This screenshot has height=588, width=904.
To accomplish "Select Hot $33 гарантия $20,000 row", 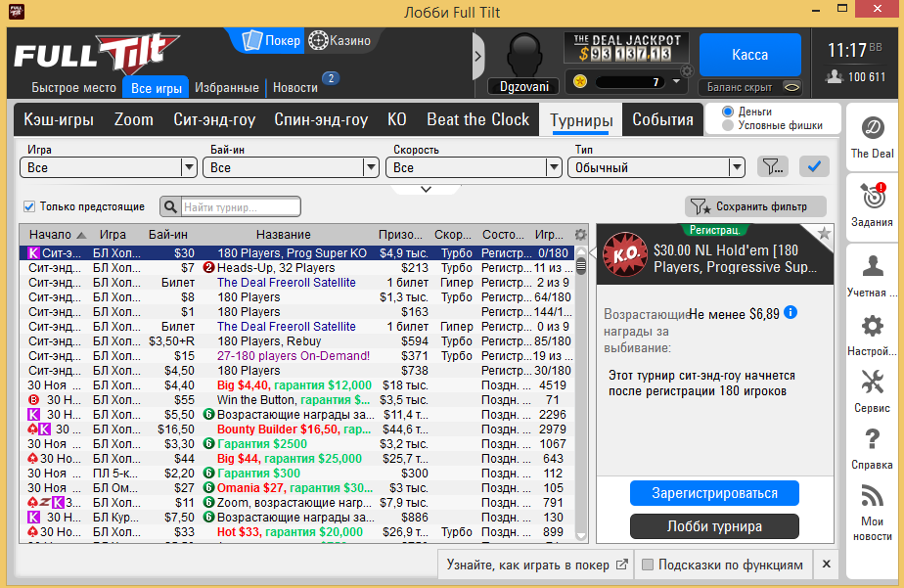I will (x=298, y=532).
